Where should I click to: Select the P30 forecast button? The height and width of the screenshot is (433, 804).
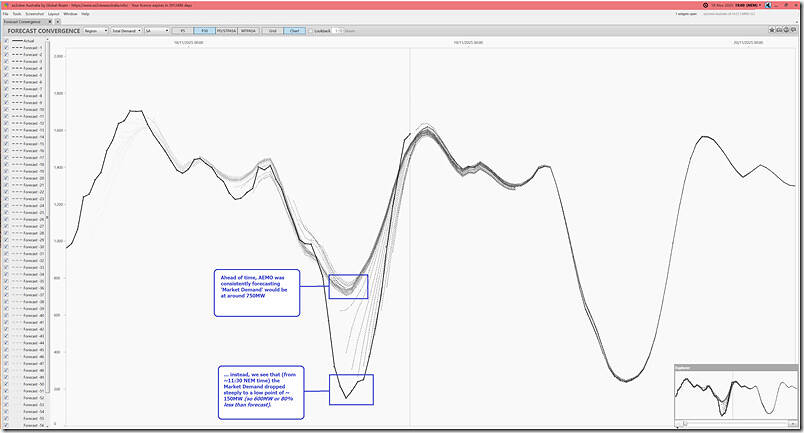204,31
